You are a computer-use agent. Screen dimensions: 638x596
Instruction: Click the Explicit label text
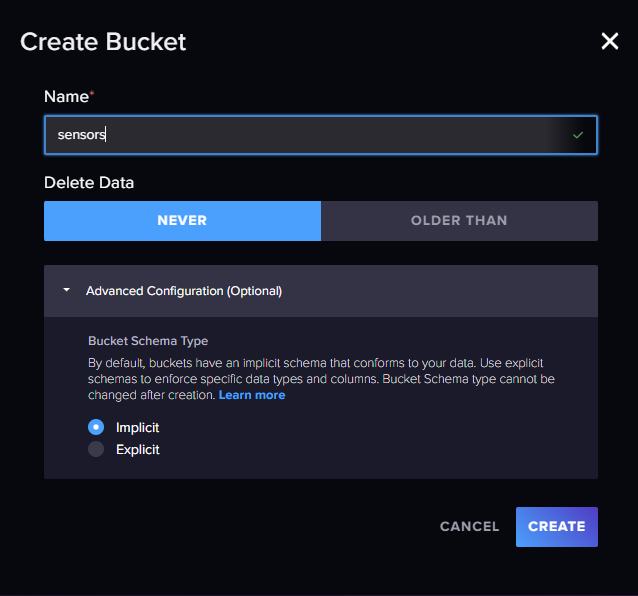coord(138,449)
